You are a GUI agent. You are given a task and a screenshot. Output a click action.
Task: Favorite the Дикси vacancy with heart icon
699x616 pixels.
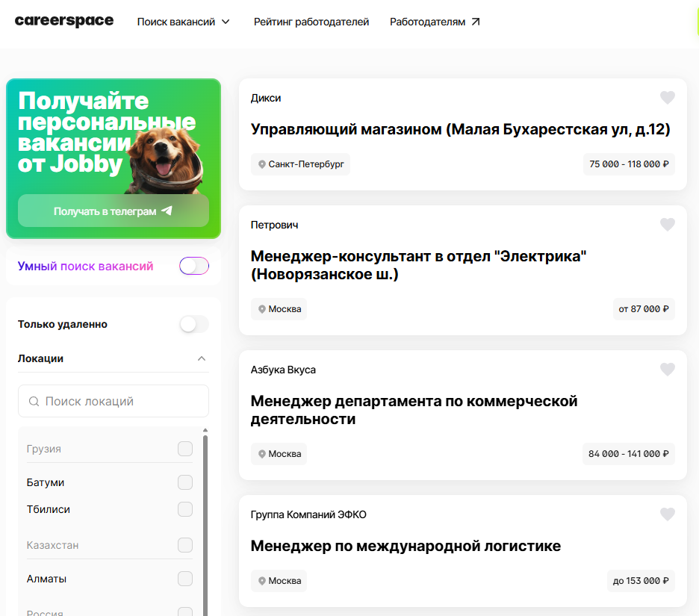click(x=668, y=97)
